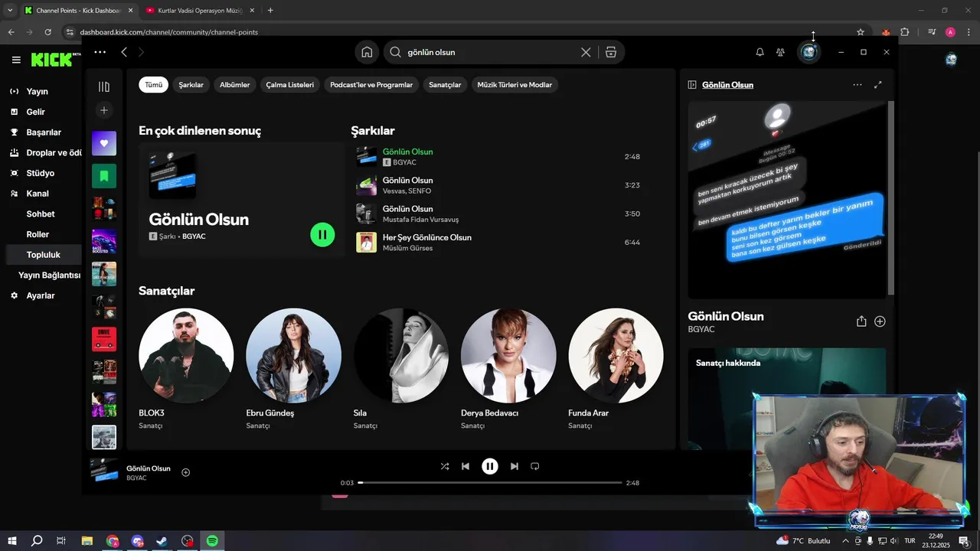Select Podcast'ler ve Programlar filter
The height and width of the screenshot is (551, 980).
pyautogui.click(x=371, y=85)
